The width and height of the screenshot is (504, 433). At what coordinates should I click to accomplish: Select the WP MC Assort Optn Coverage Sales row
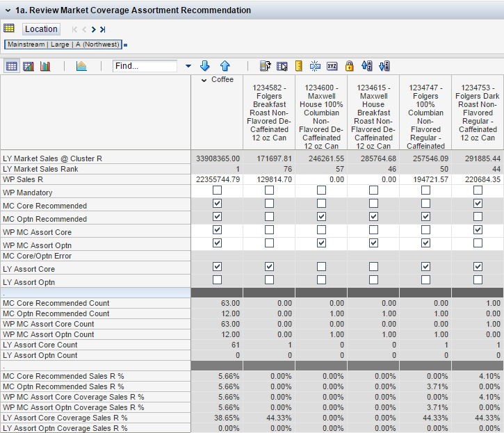(x=95, y=407)
